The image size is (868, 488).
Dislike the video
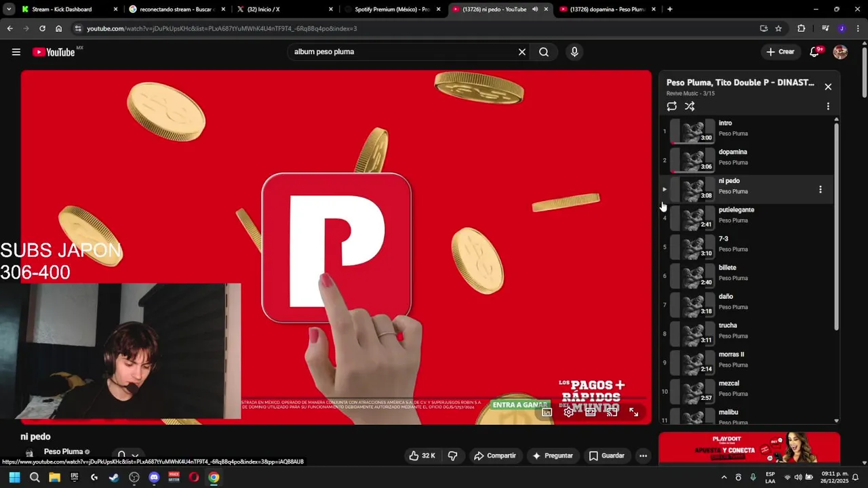(453, 455)
